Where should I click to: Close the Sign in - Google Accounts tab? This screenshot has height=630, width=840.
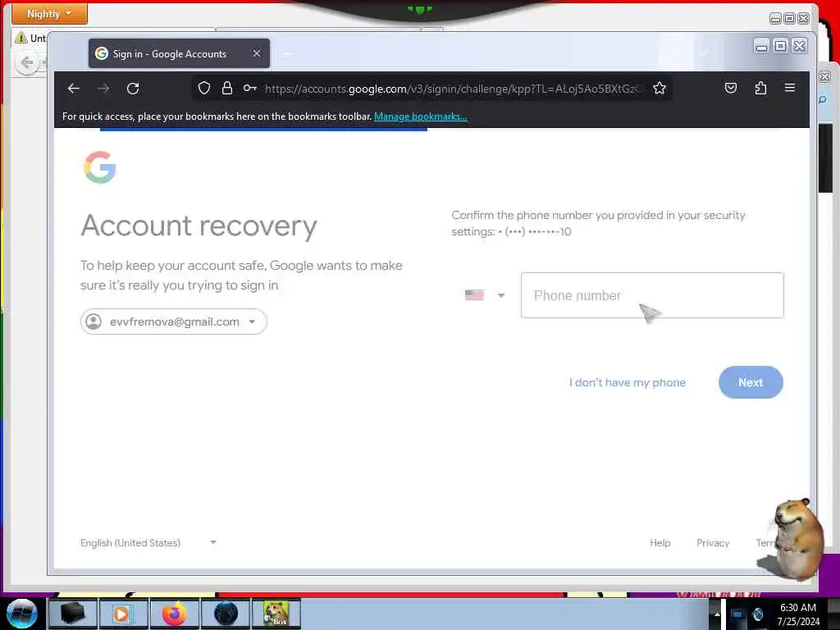coord(257,53)
